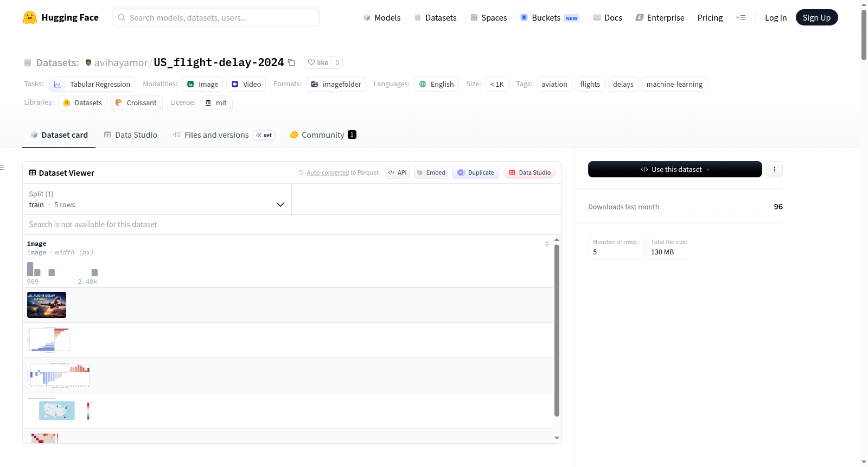Click the avihayamor user avatar

[88, 62]
